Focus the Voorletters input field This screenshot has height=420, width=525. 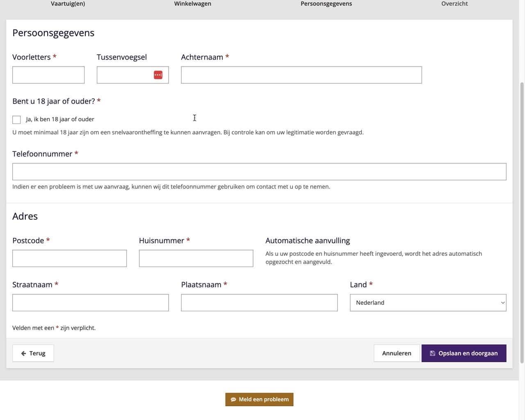[48, 75]
